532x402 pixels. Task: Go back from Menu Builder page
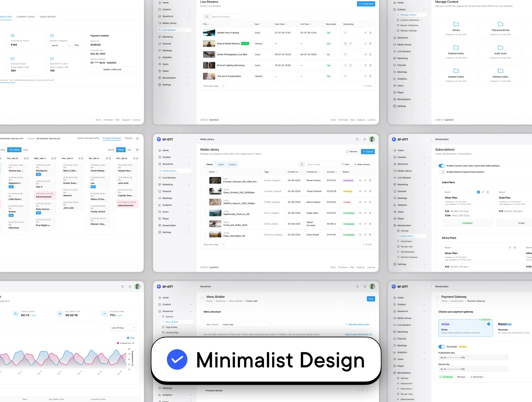coord(202,298)
